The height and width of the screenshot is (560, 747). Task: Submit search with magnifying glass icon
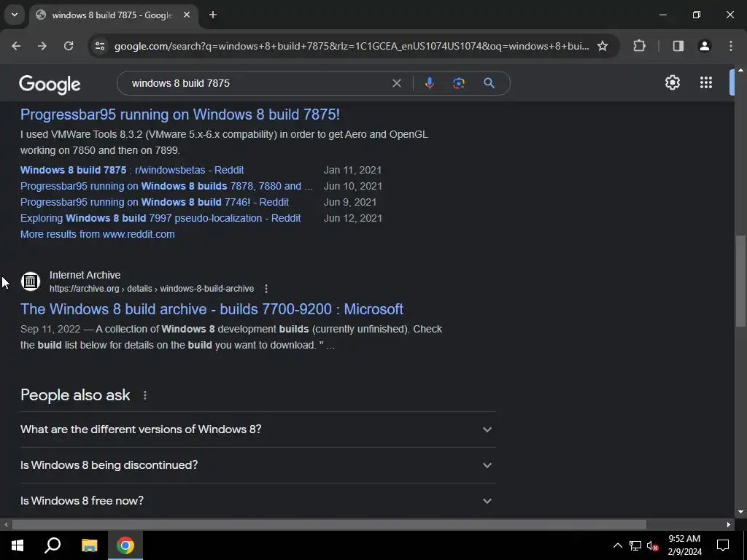pyautogui.click(x=489, y=83)
